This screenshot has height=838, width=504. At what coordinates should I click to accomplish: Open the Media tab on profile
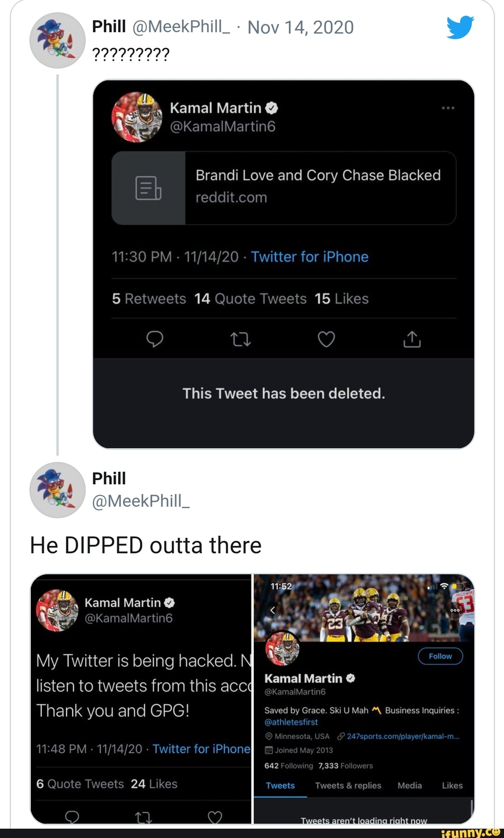point(410,785)
